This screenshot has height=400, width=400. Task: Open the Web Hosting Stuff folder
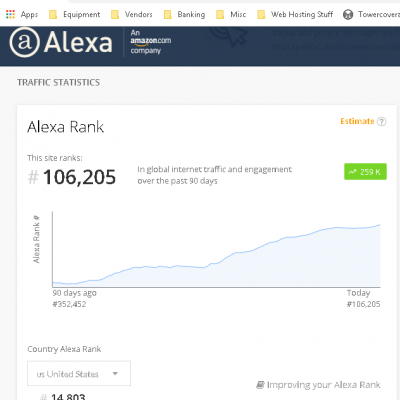295,14
